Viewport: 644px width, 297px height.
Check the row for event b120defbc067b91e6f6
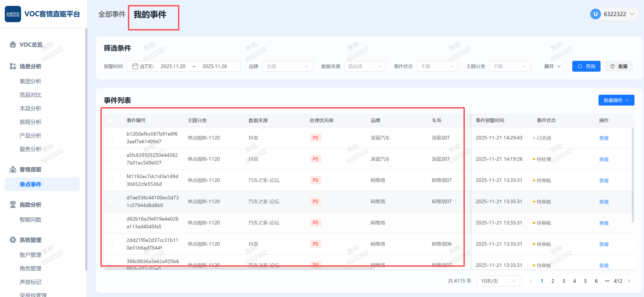[x=110, y=138]
